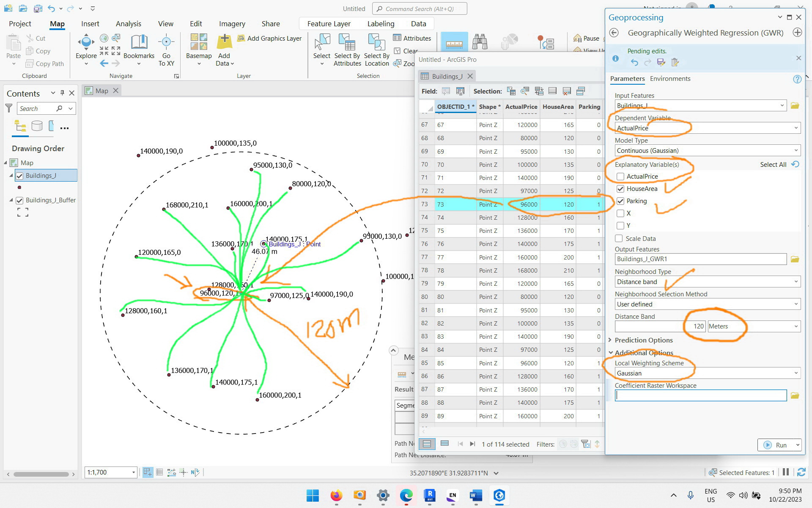Go back with Geoprocessing back arrow
Viewport: 812px width, 508px height.
[614, 33]
